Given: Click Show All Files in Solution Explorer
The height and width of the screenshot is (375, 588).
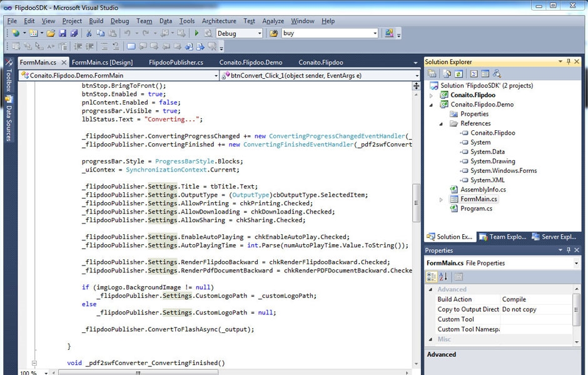Looking at the screenshot, I should coord(447,74).
